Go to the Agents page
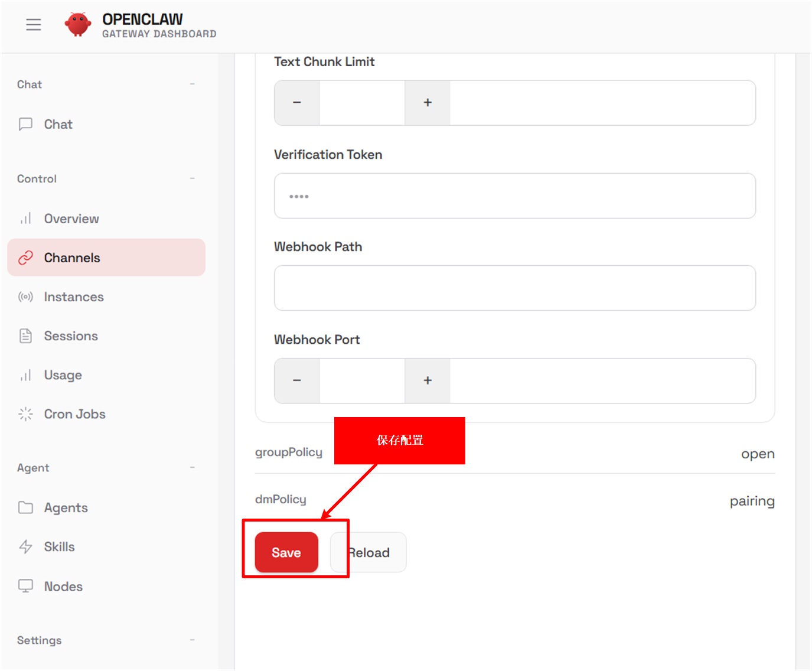Screen dimensions: 812x671 (x=66, y=508)
